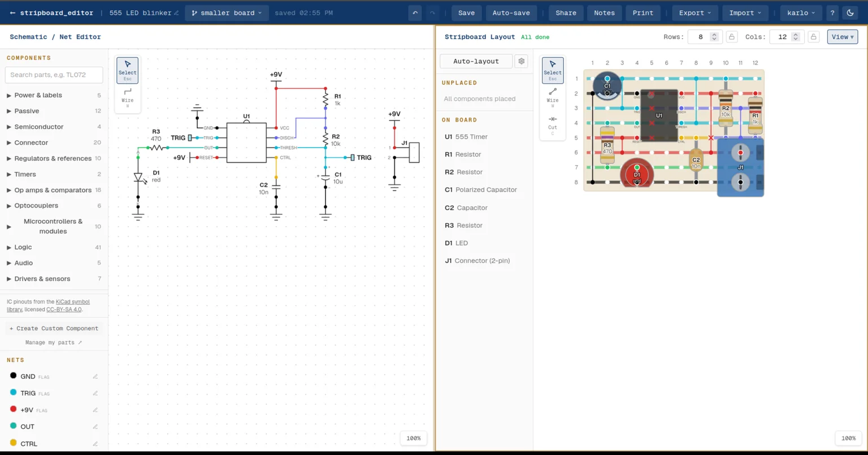
Task: Edit the OUT net pencil icon
Action: pos(96,427)
